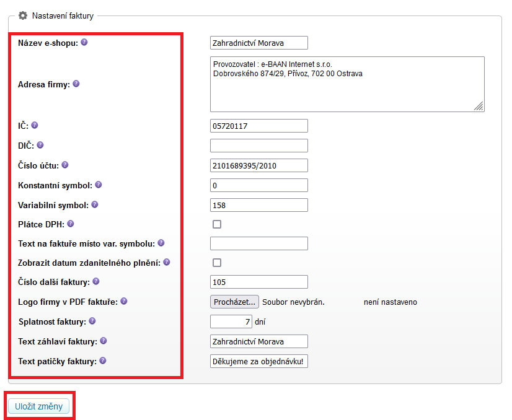The height and width of the screenshot is (420, 512).
Task: Click Procházet to choose a logo file
Action: 234,302
